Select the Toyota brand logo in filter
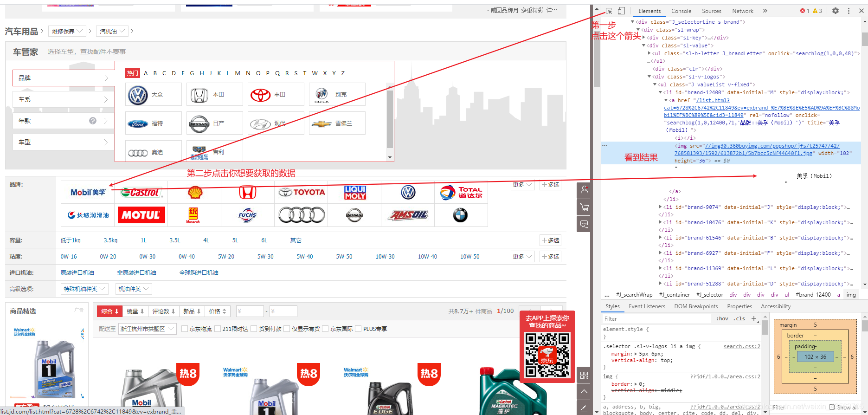 point(302,192)
